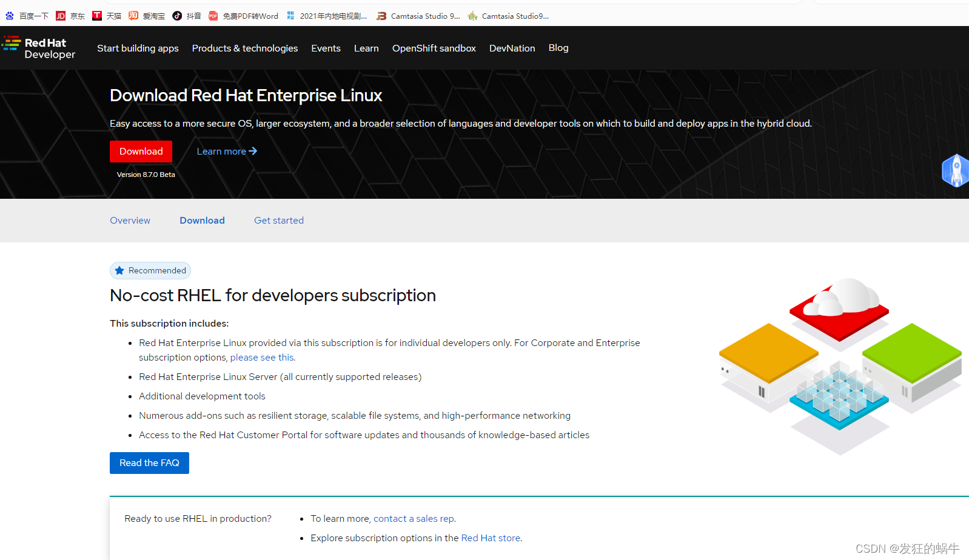Click the star icon in Recommended badge
The image size is (969, 560).
pos(119,270)
